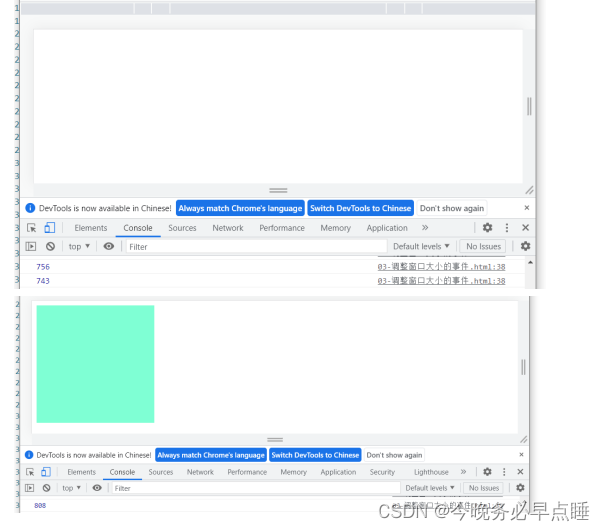
Task: Open Elements tab in upper DevTools
Action: 91,228
